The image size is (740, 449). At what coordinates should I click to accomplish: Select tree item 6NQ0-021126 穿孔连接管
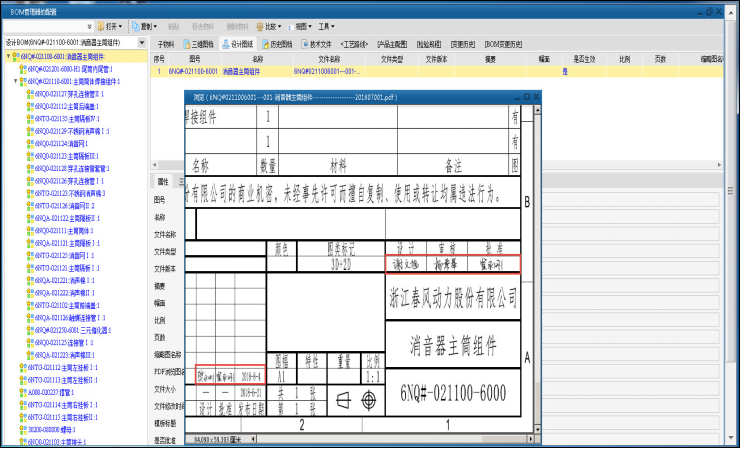tap(69, 181)
